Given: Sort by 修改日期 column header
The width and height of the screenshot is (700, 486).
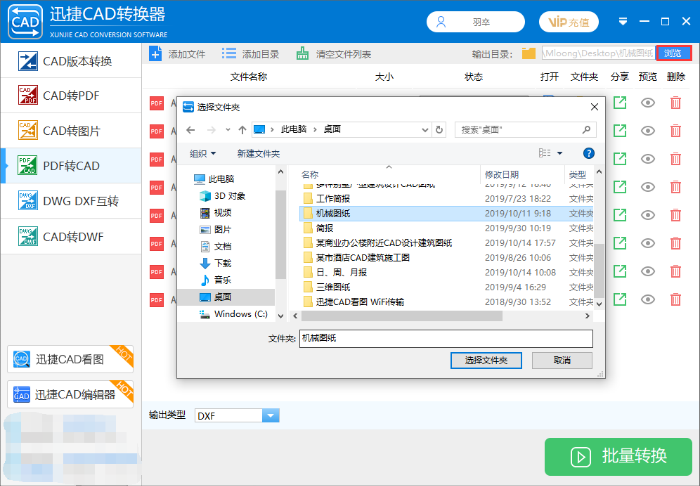Looking at the screenshot, I should [x=502, y=174].
